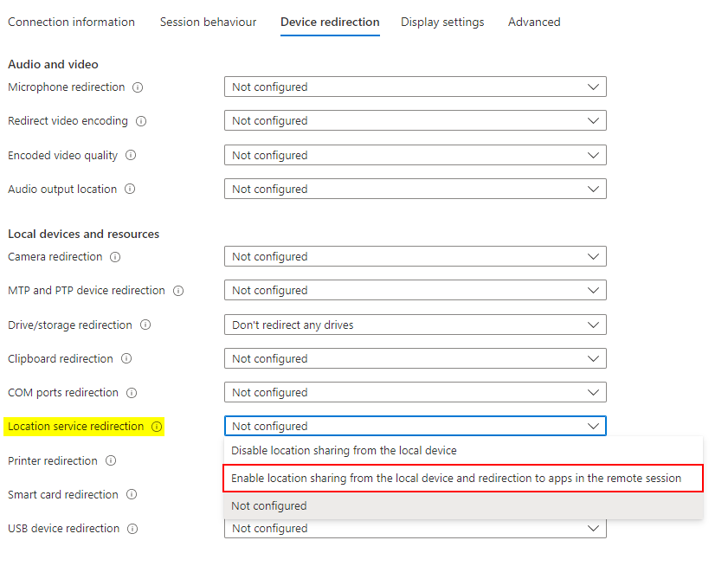Expand the Camera redirection combo box
This screenshot has width=728, height=566.
[x=415, y=257]
